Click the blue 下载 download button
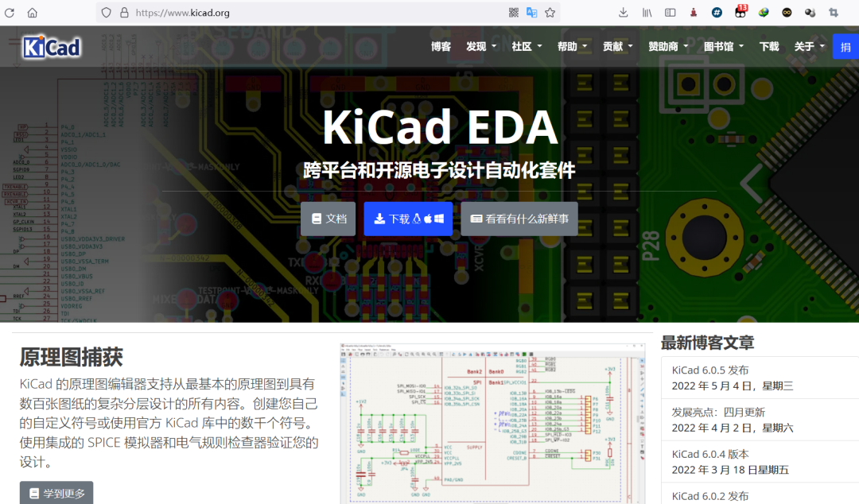859x504 pixels. [408, 219]
